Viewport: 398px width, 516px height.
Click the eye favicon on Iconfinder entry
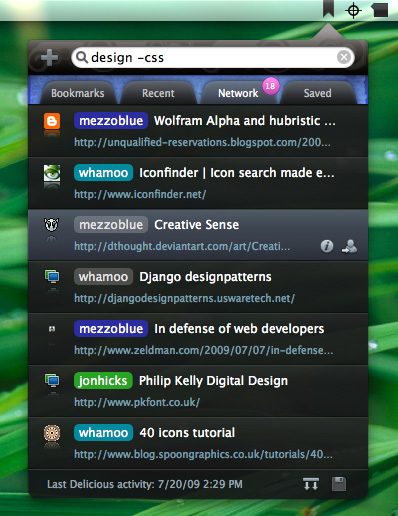tap(52, 173)
